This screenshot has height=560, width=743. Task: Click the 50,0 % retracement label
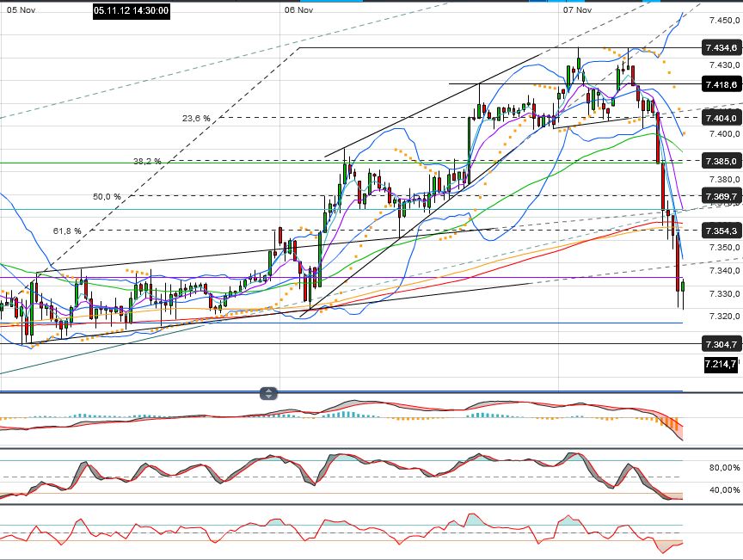tap(107, 196)
